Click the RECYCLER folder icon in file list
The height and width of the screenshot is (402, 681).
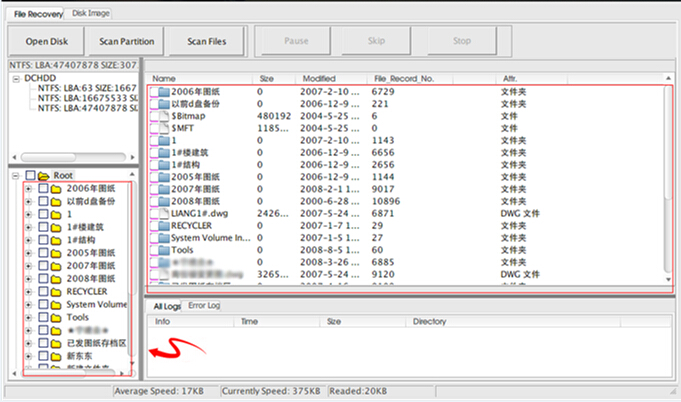tap(164, 226)
